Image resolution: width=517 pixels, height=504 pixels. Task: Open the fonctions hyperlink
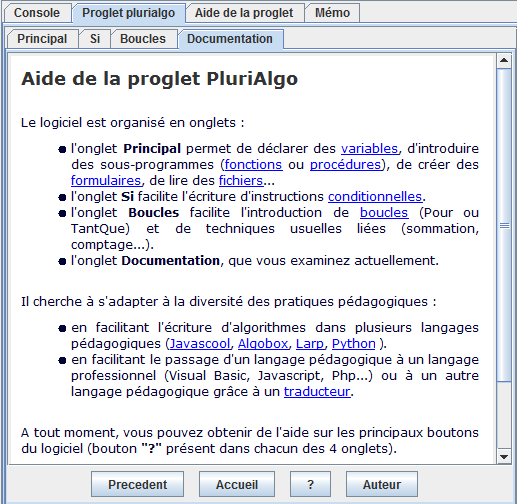(x=253, y=164)
